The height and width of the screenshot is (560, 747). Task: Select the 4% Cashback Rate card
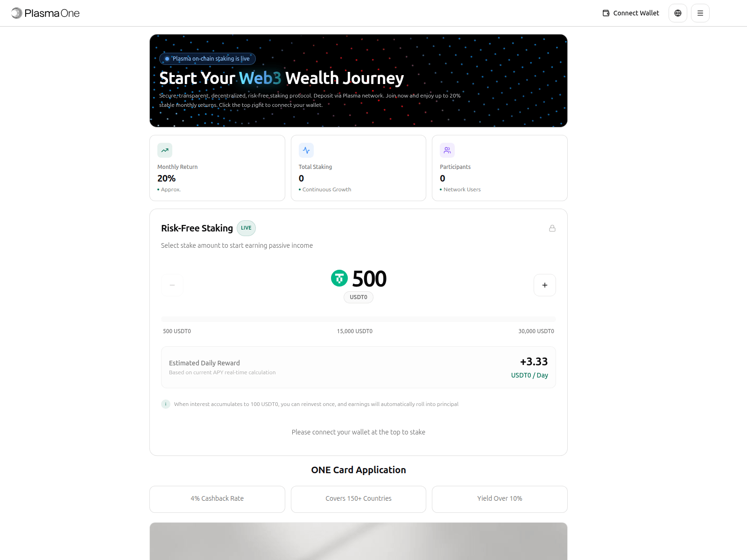217,499
